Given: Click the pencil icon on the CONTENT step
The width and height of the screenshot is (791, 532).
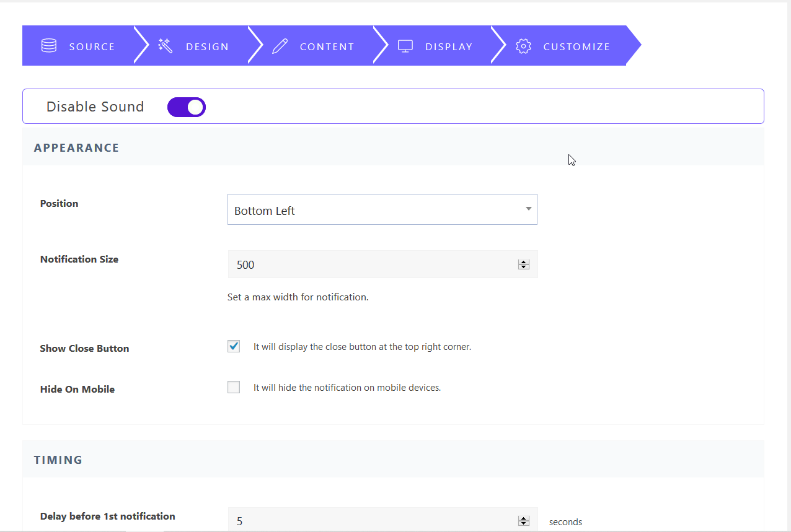Looking at the screenshot, I should (280, 45).
